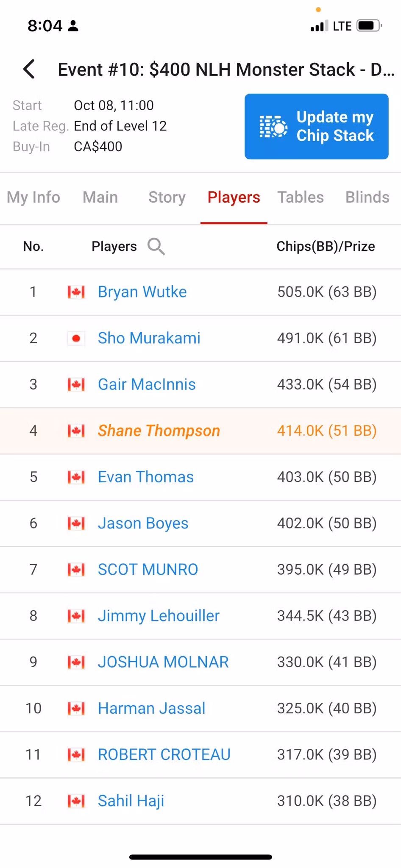Image resolution: width=401 pixels, height=868 pixels.
Task: Tap the battery icon in status bar
Action: tap(369, 26)
